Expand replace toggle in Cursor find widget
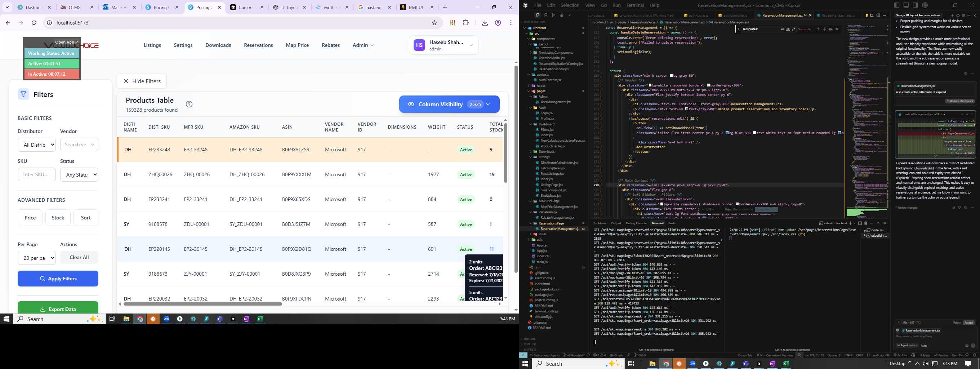Screen dimensions: 980x369 739,29
